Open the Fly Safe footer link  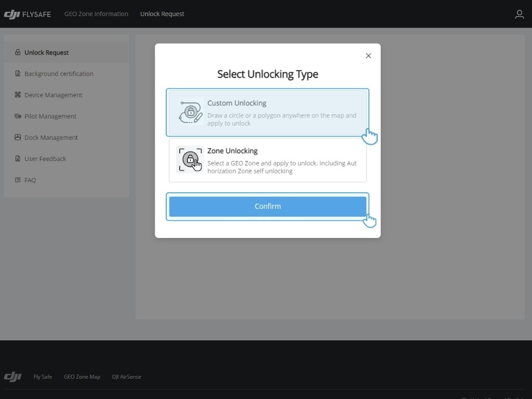coord(43,377)
